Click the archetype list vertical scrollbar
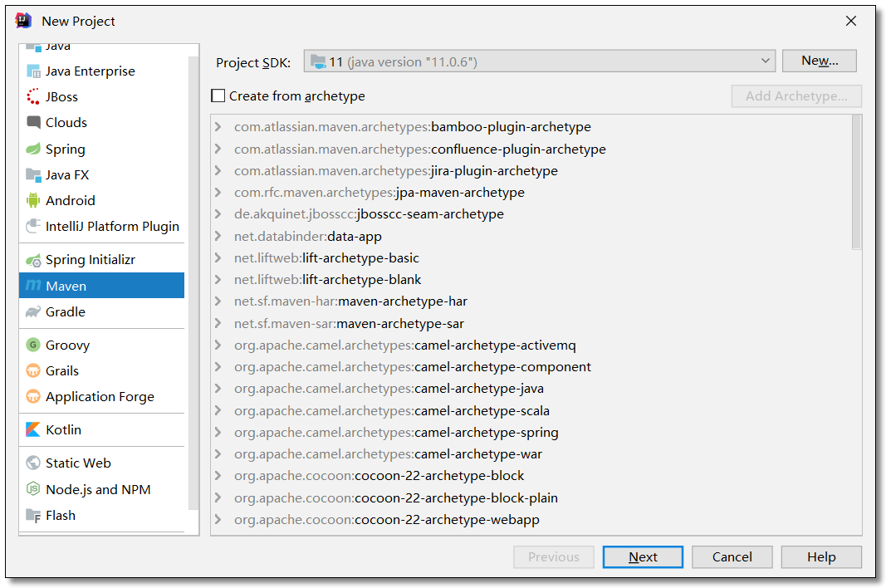Screen dimensions: 886x588 [x=856, y=183]
